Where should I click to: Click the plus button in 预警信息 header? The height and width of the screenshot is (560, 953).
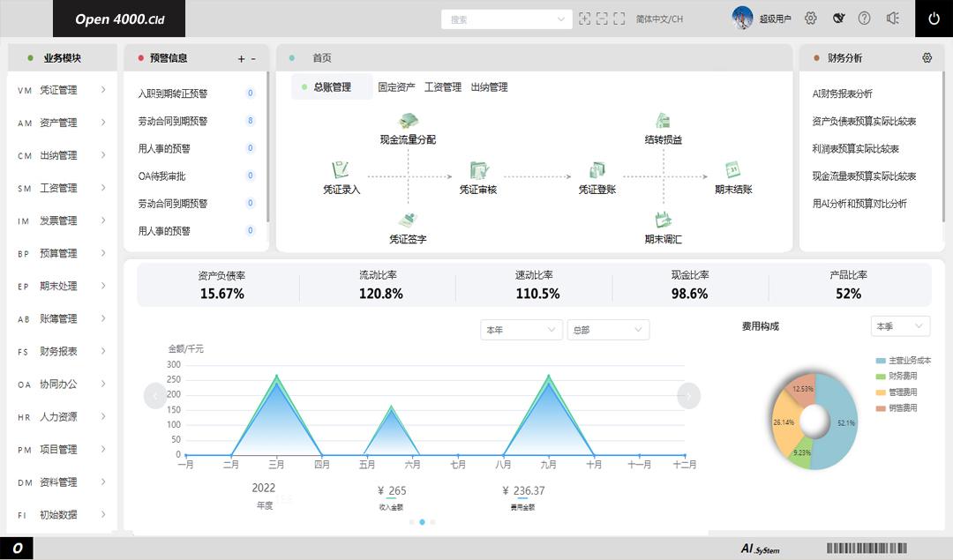(x=241, y=58)
